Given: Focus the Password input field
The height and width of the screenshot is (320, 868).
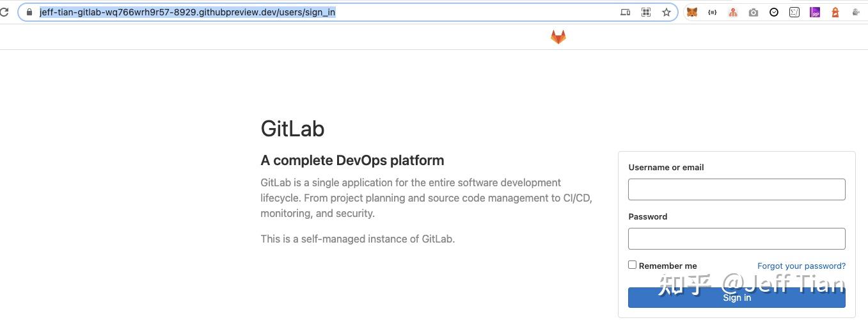Looking at the screenshot, I should click(737, 239).
